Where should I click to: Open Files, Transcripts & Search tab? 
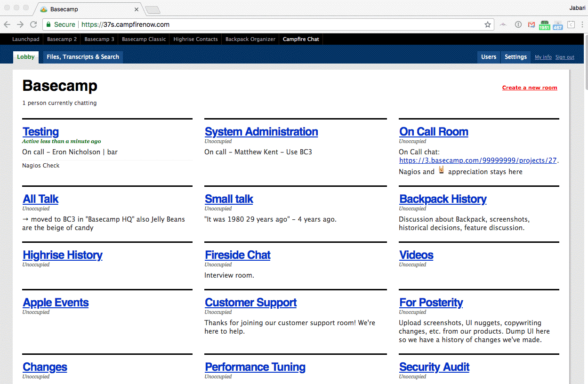[83, 57]
